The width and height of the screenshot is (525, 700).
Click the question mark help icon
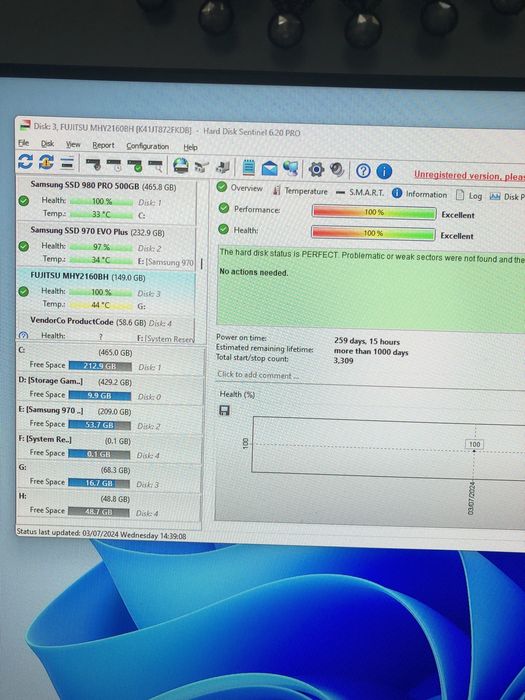[x=363, y=171]
